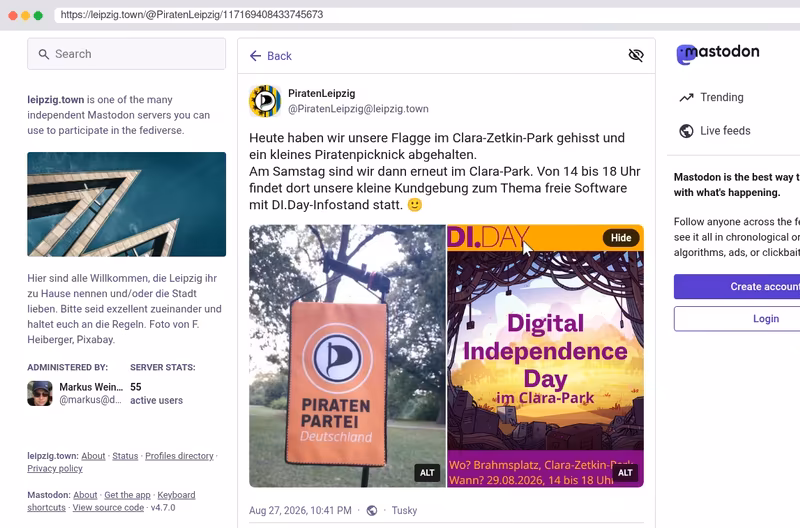Open PiratenLeipzig's profile avatar
Screen dimensions: 800x528
pyautogui.click(x=265, y=101)
